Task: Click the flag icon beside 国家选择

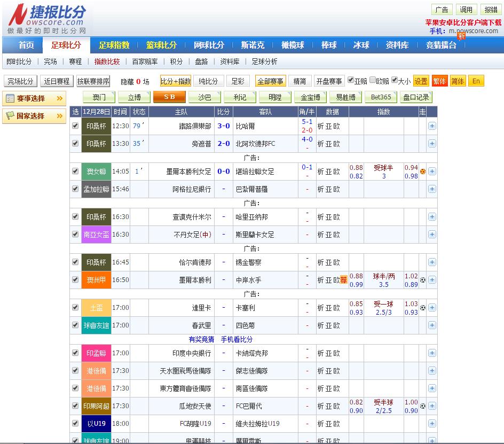Action: [x=10, y=115]
